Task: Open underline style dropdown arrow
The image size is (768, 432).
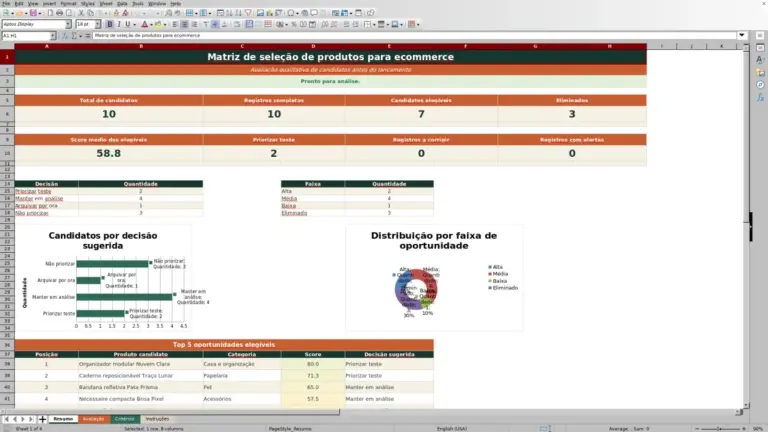Action: (135, 24)
